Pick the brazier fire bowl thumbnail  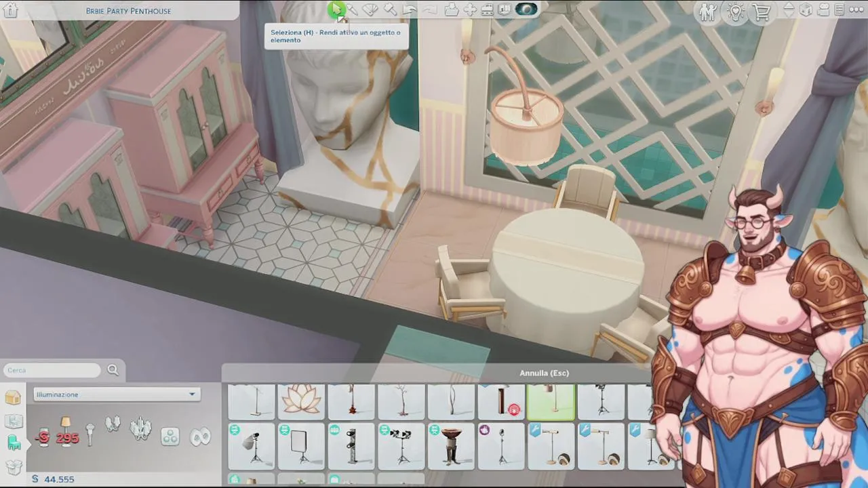pyautogui.click(x=451, y=446)
